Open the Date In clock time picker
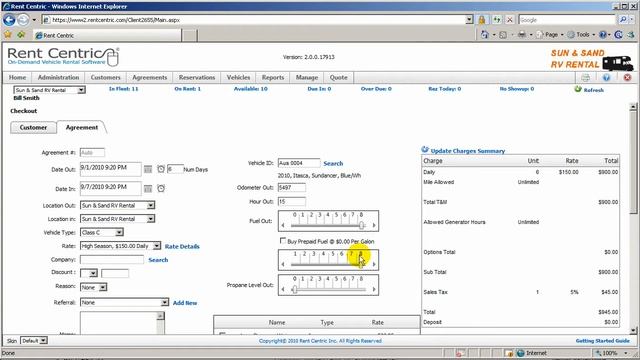 pyautogui.click(x=161, y=189)
